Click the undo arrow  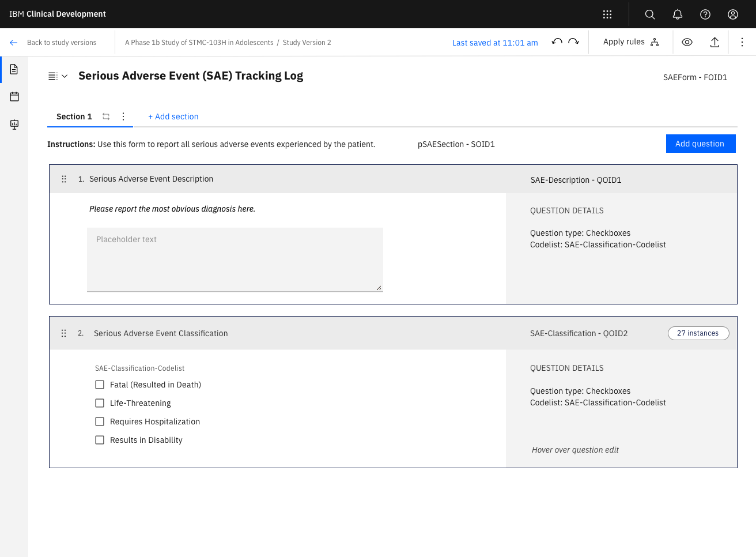click(557, 42)
